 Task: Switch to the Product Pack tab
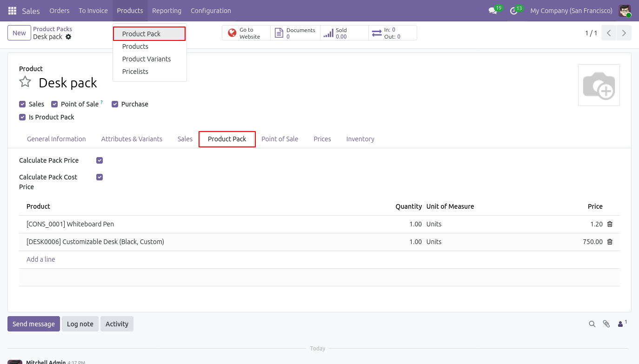tap(227, 139)
